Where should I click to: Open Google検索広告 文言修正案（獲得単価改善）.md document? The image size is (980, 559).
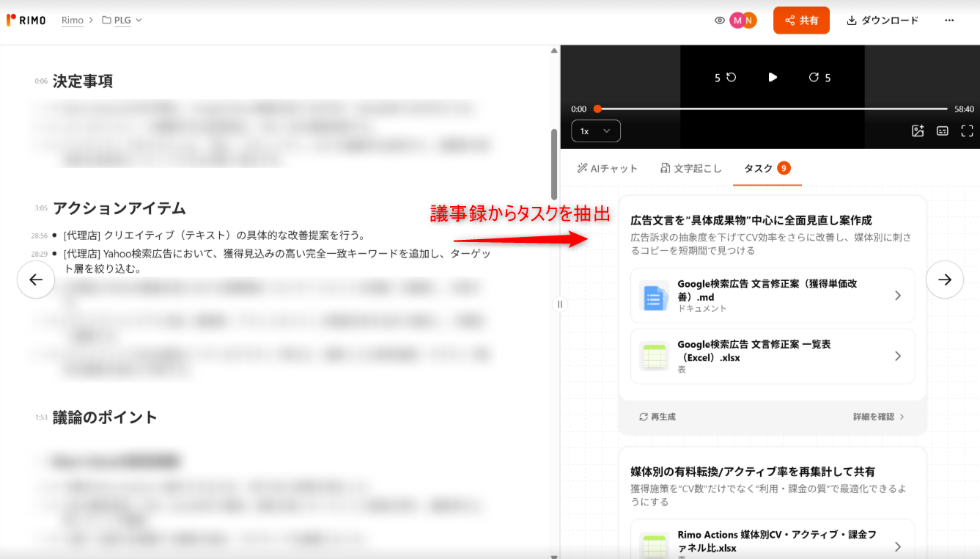pos(773,296)
